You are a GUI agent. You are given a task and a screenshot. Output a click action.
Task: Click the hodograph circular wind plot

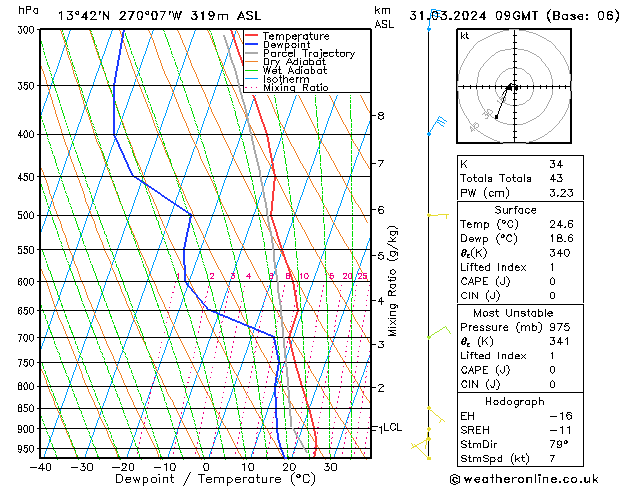[514, 86]
